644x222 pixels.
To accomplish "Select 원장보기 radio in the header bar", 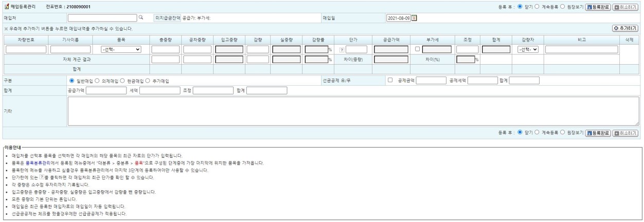I will (562, 7).
